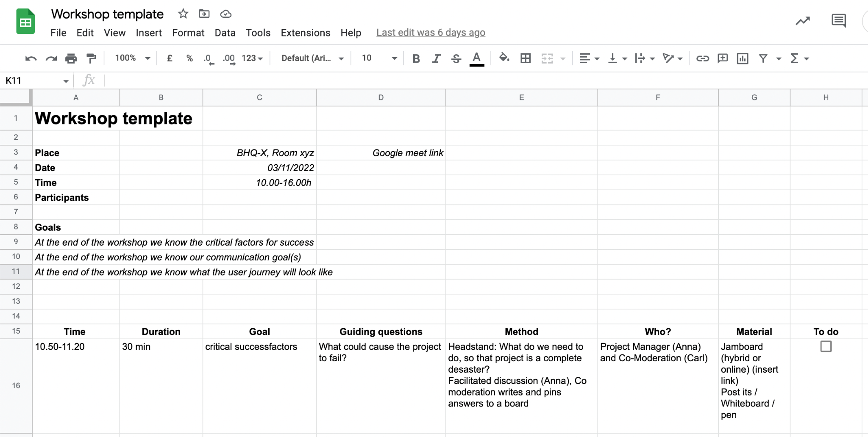The image size is (868, 437).
Task: Open 'Last edit was 6 days ago' link
Action: (431, 33)
